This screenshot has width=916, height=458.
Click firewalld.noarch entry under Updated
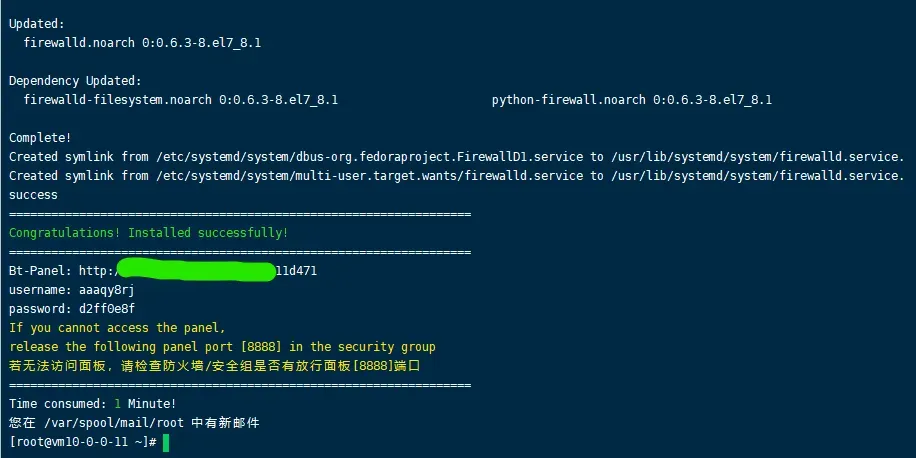click(142, 43)
